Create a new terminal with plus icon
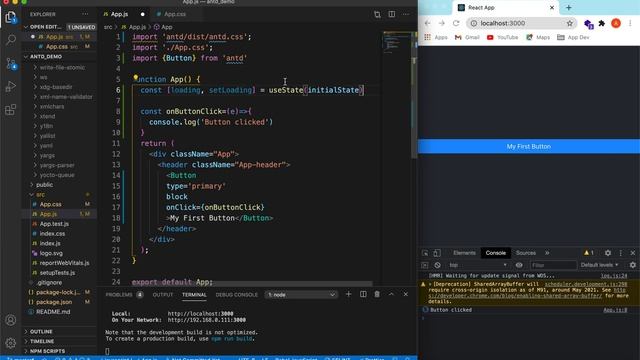The width and height of the screenshot is (640, 360). [x=349, y=294]
